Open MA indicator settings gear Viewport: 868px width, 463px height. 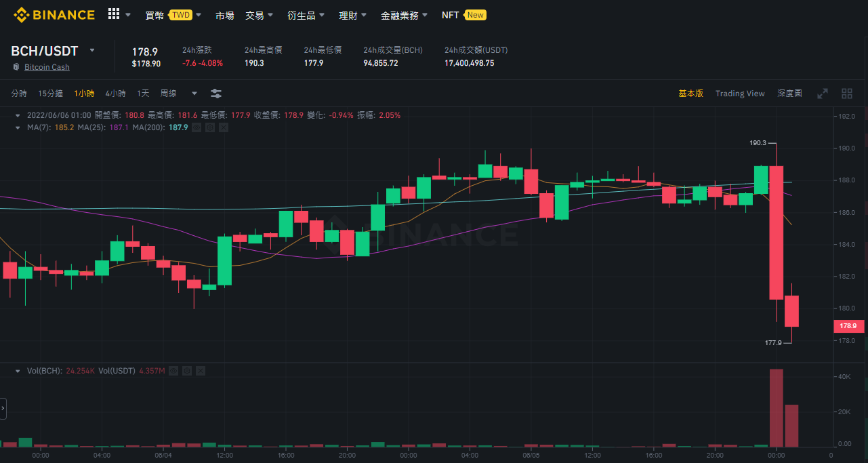click(x=210, y=127)
